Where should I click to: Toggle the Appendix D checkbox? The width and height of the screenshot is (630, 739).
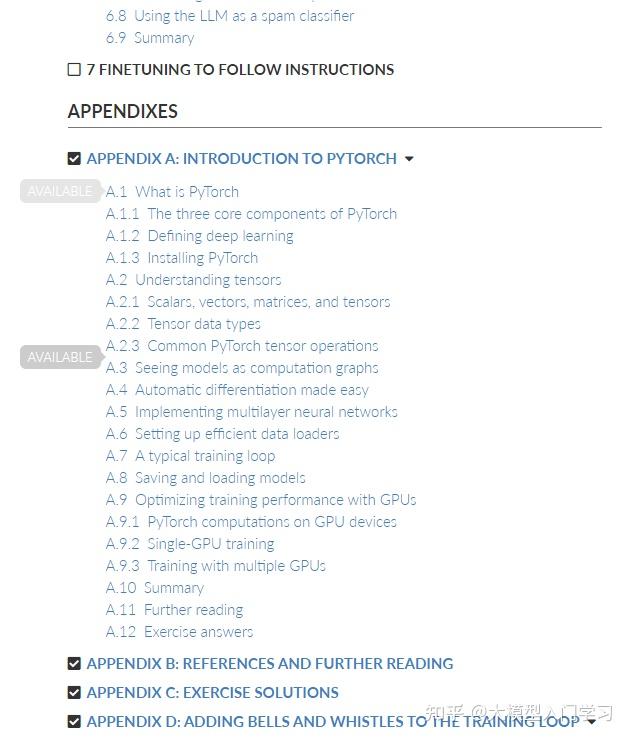(74, 722)
